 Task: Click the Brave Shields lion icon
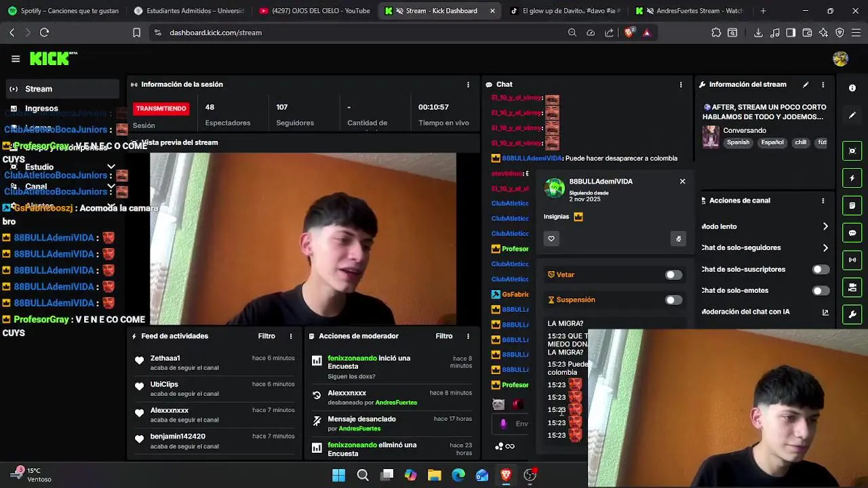(629, 33)
